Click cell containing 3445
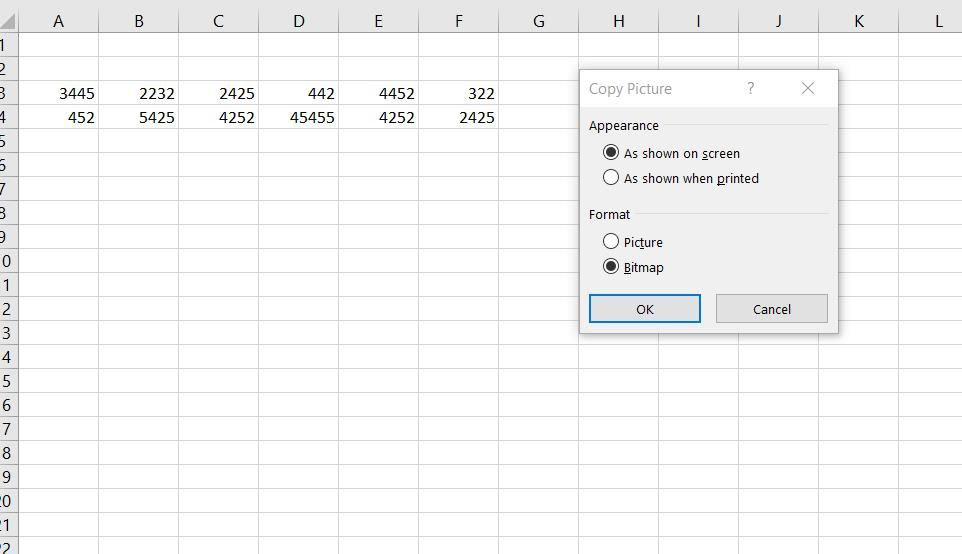Image resolution: width=962 pixels, height=554 pixels. click(60, 93)
